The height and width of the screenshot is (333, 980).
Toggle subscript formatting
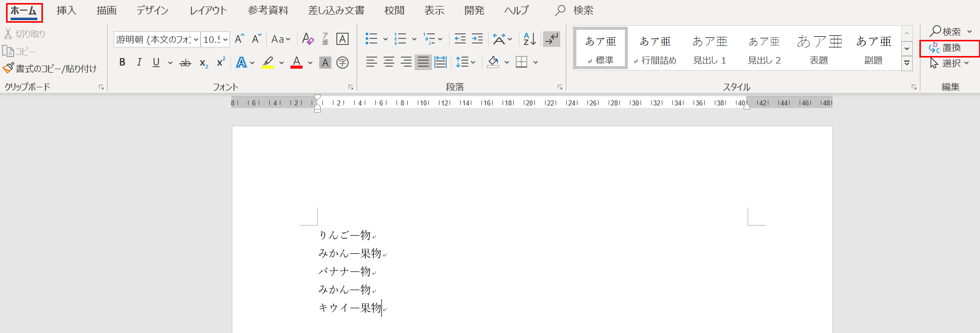pos(204,63)
